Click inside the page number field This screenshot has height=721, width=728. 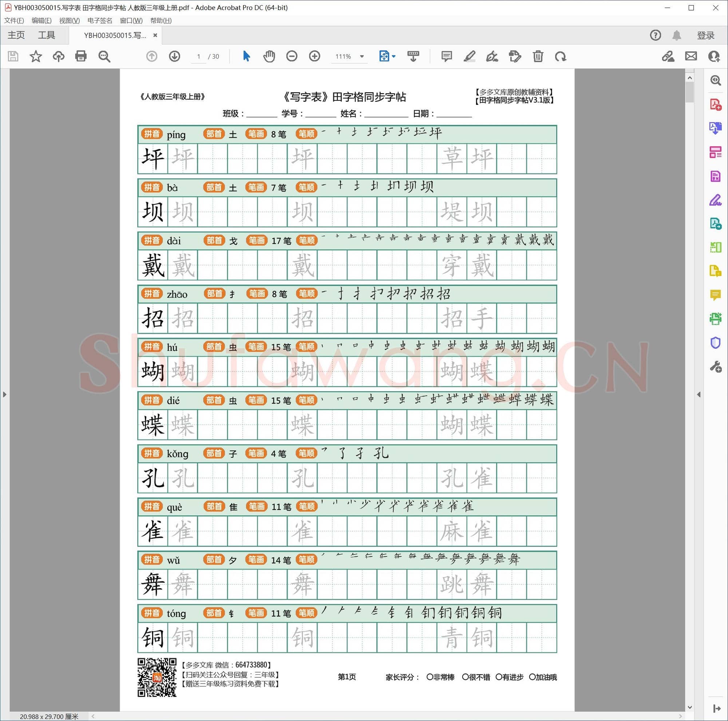199,56
